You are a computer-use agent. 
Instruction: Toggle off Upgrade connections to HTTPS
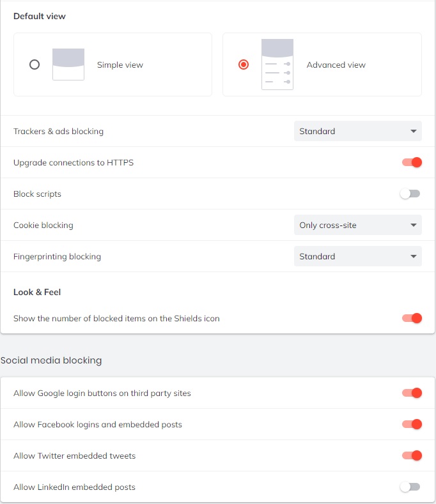pyautogui.click(x=412, y=162)
